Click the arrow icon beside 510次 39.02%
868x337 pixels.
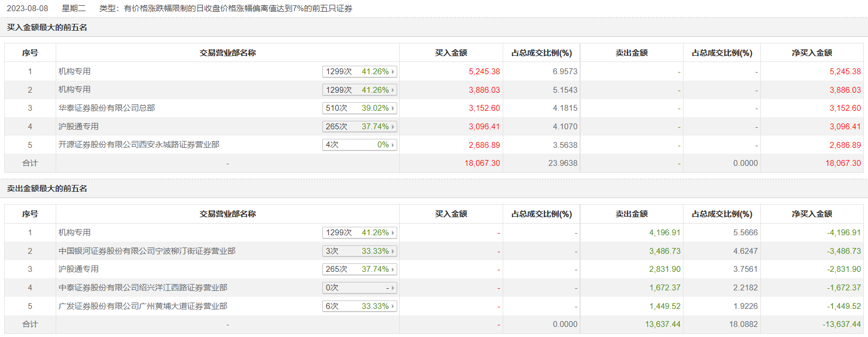click(x=393, y=108)
